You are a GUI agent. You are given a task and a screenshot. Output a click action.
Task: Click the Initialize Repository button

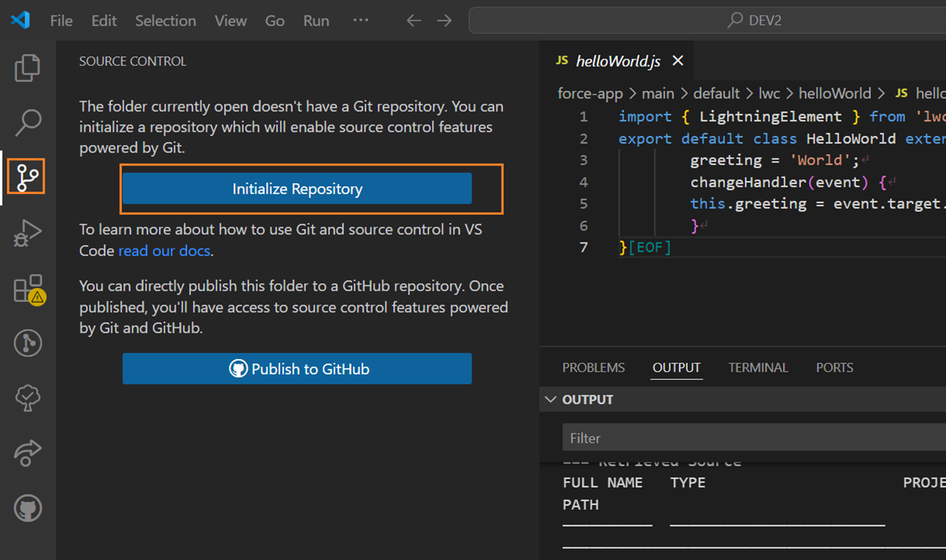(x=297, y=189)
